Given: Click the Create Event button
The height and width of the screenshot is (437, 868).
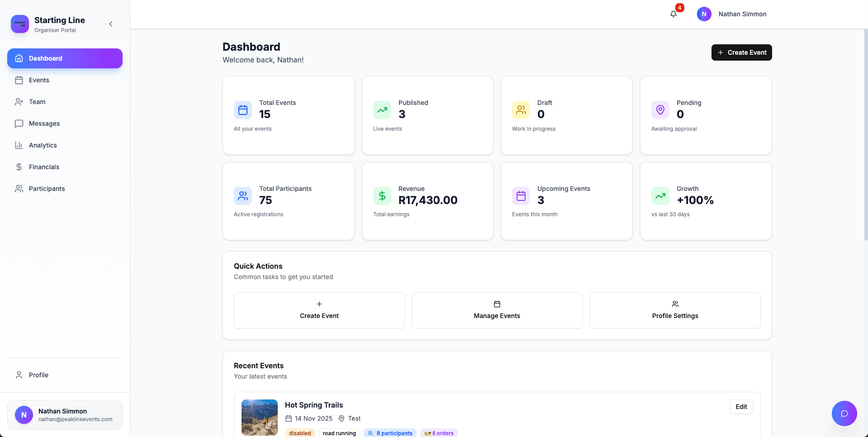Looking at the screenshot, I should 741,52.
